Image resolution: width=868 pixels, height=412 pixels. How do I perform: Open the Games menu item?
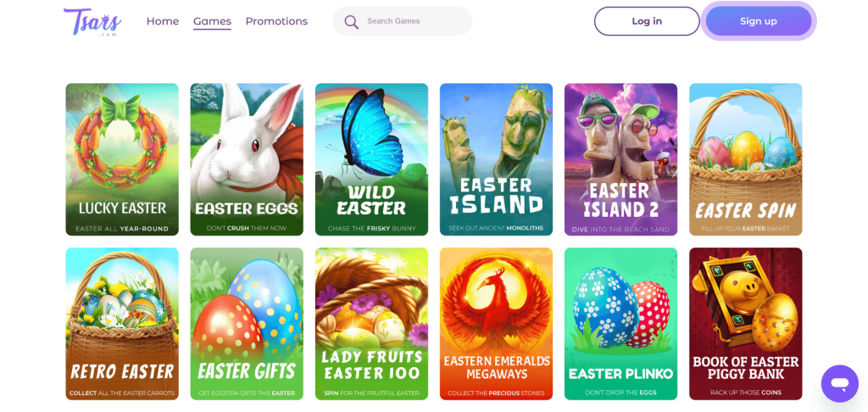[212, 21]
